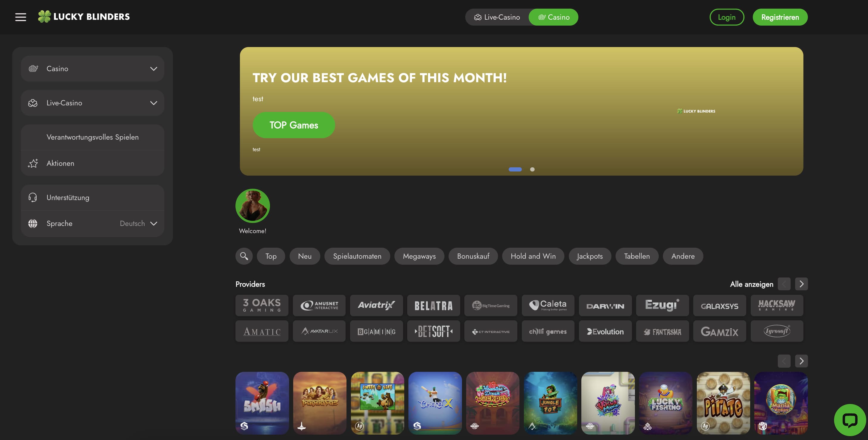Click the game search magnifier icon
The height and width of the screenshot is (440, 868).
point(244,256)
